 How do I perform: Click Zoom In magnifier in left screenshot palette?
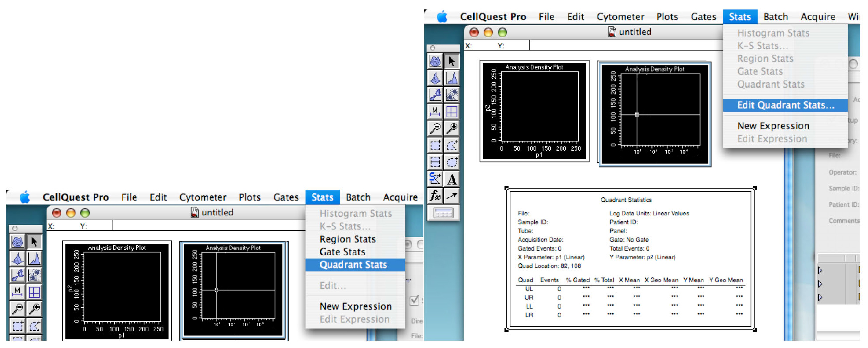tap(34, 309)
